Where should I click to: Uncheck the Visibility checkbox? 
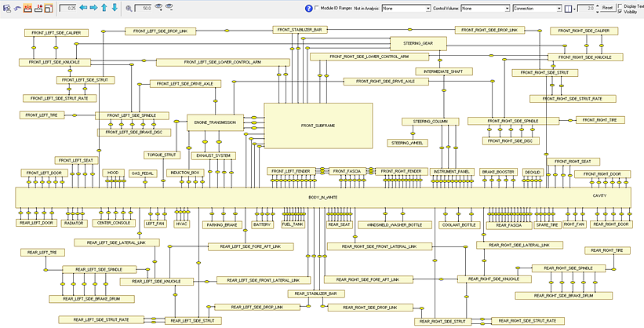620,12
